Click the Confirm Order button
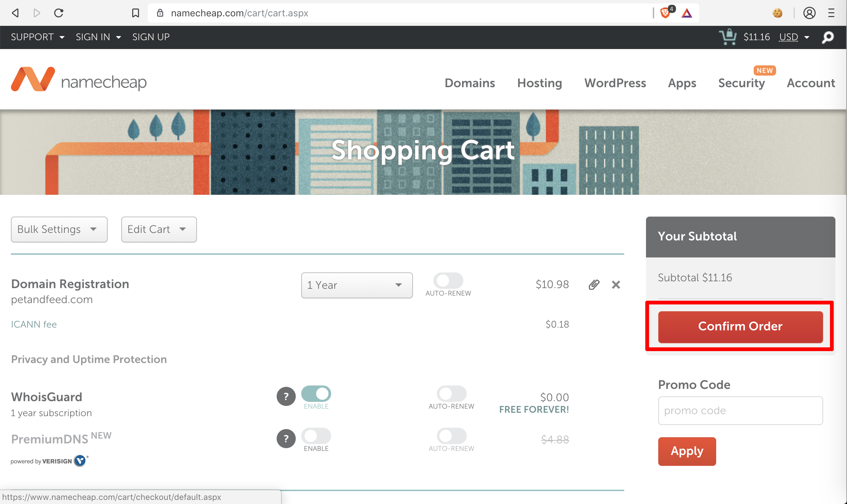The height and width of the screenshot is (504, 847). [740, 327]
